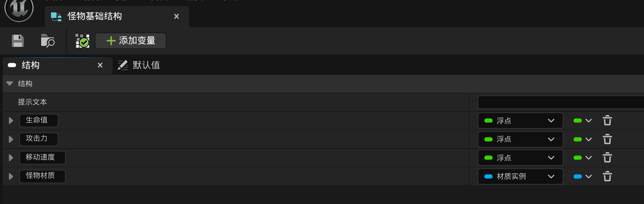
Task: Delete the 怪物材质 variable with its trash icon
Action: pos(607,176)
